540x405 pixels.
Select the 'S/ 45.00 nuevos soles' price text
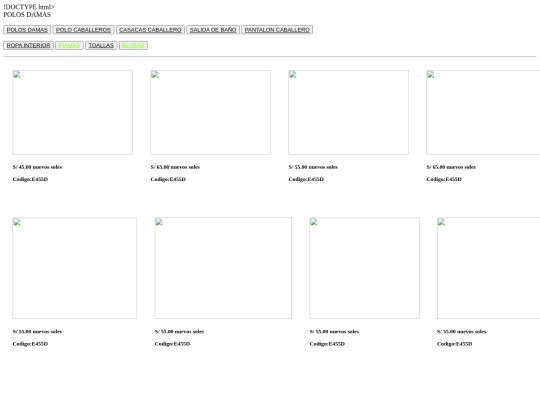pos(37,167)
